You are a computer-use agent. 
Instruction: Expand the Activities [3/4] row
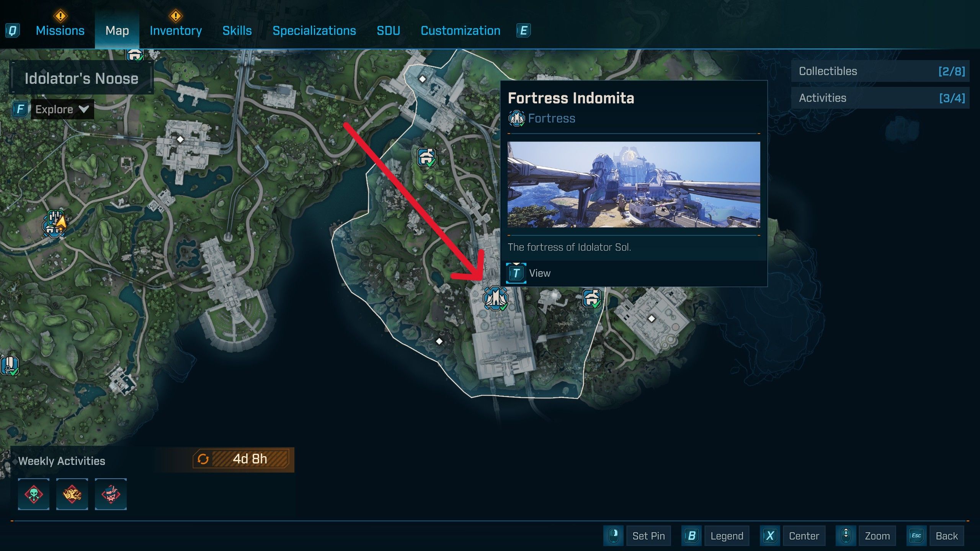[880, 98]
